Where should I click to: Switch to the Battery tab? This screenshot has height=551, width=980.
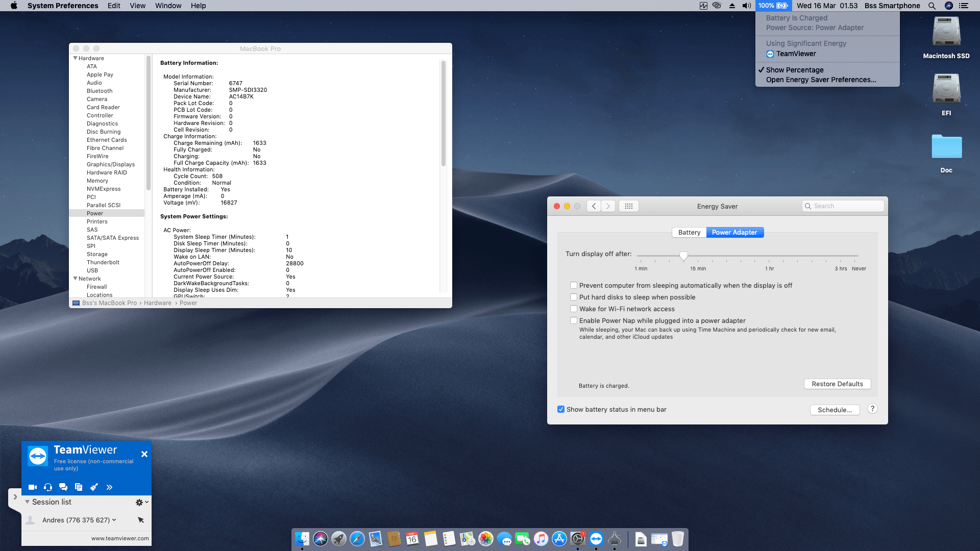[689, 232]
